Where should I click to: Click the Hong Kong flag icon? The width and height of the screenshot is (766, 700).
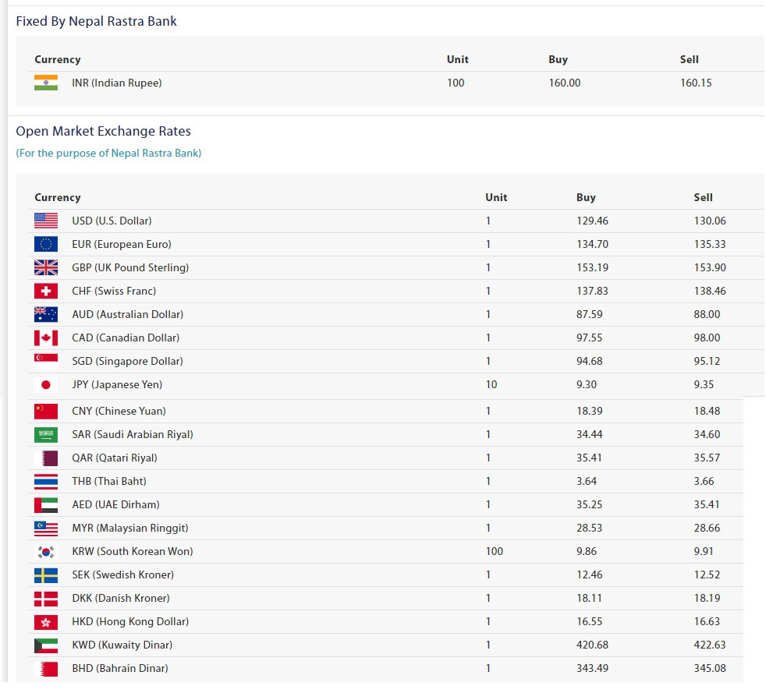pos(46,622)
